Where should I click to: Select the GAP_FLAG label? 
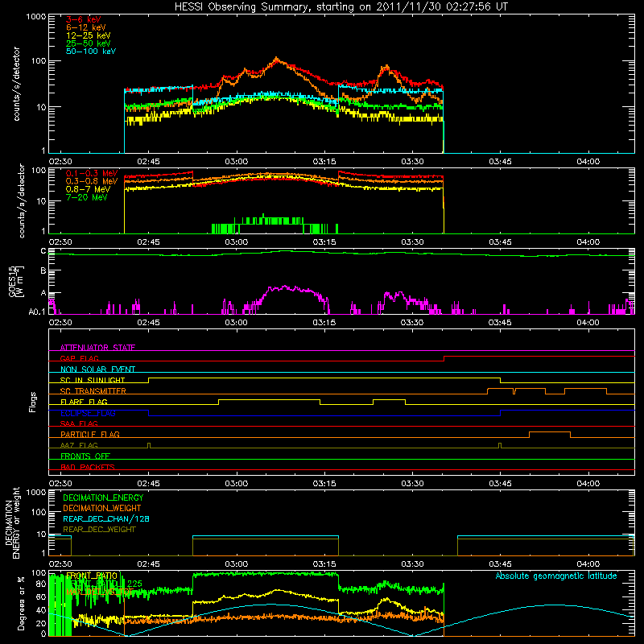point(79,358)
